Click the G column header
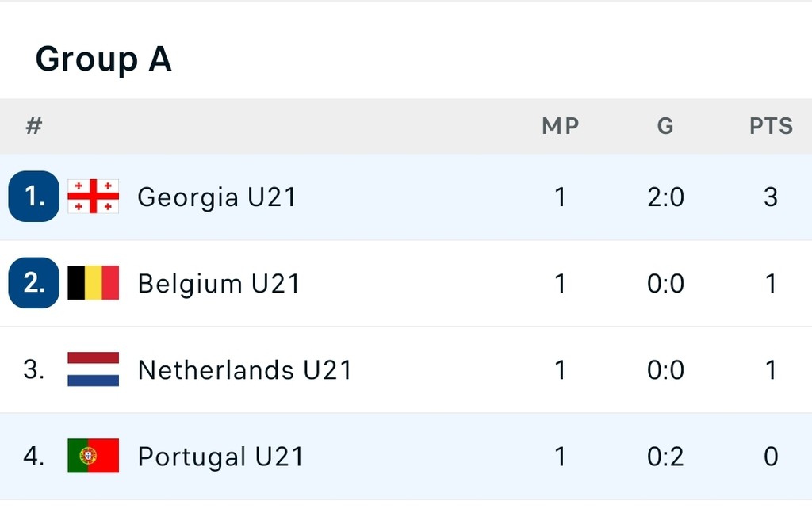812x524 pixels. coord(665,126)
